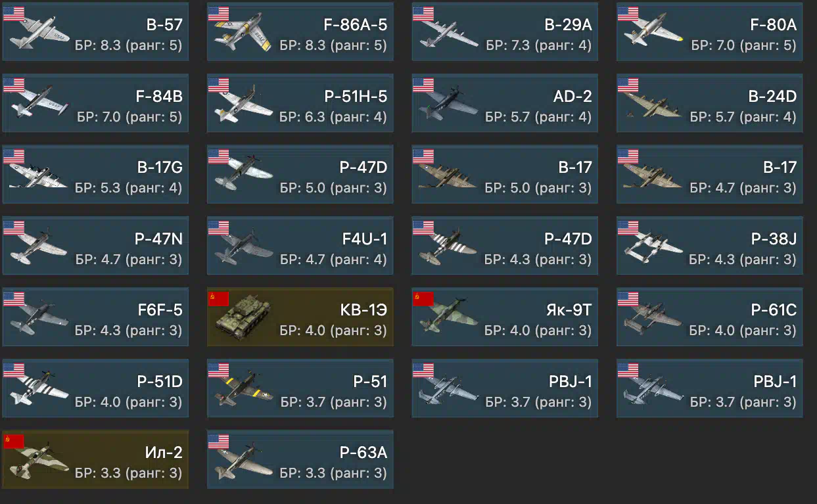Choose the P-51 BR 3.7 card
Screen dimensions: 817x504
[x=300, y=388]
